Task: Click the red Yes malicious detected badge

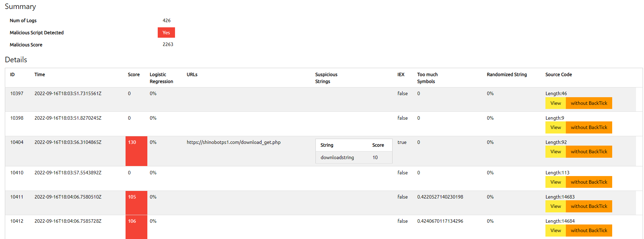Action: 166,33
